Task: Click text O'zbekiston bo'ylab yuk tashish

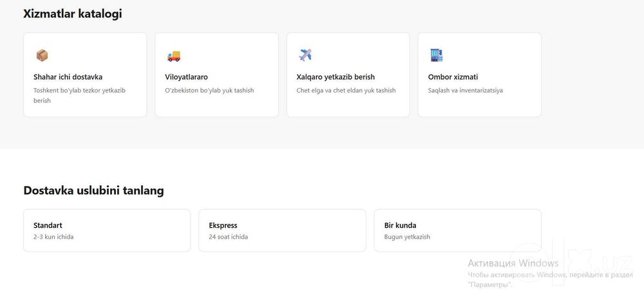Action: point(209,90)
